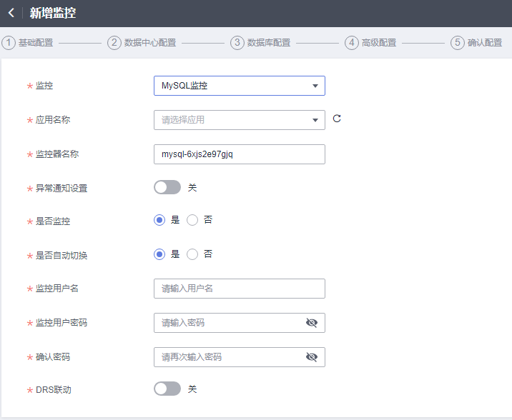
Task: Click the 高级配置 step label
Action: 379,43
